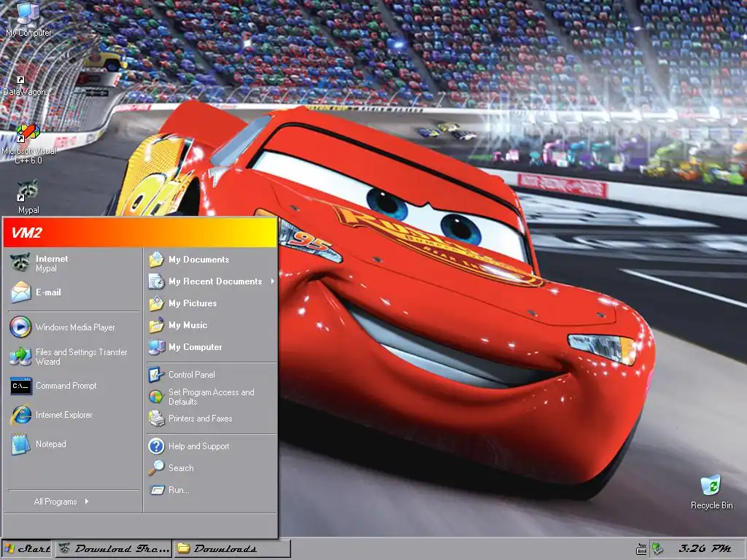Click the on-screen keyboard tray icon
The width and height of the screenshot is (747, 560).
(641, 550)
